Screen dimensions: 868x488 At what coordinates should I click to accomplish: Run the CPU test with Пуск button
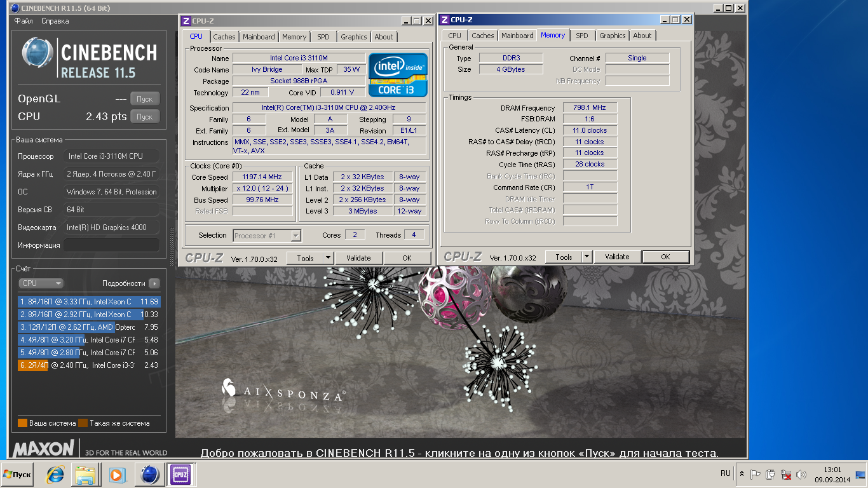[145, 117]
